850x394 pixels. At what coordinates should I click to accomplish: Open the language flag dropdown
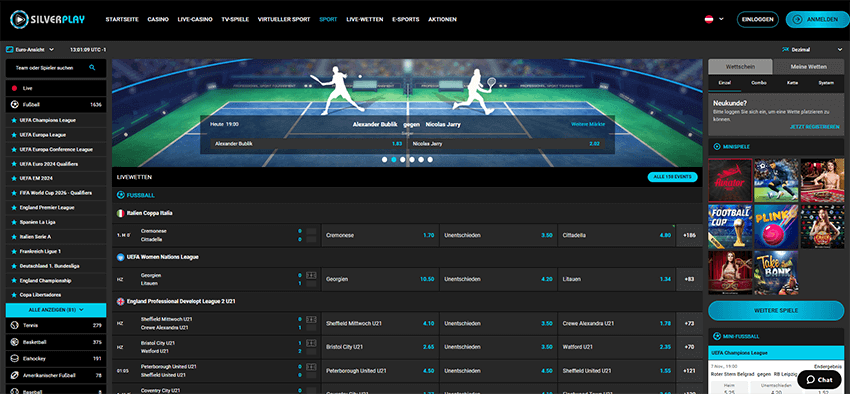coord(714,19)
